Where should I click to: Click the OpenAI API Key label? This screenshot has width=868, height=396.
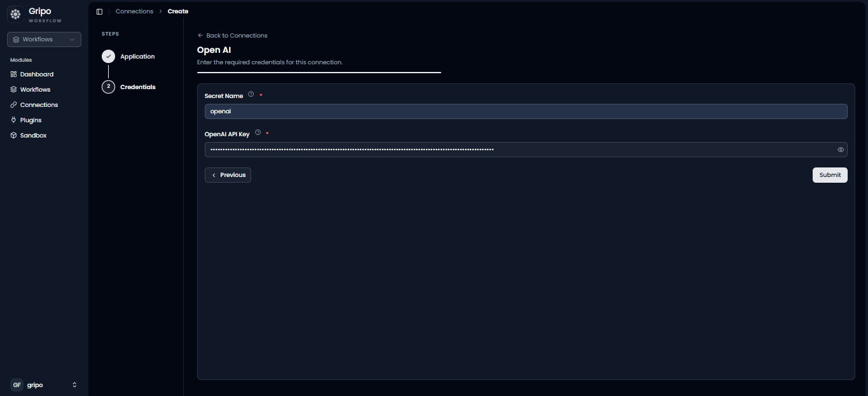pos(227,134)
